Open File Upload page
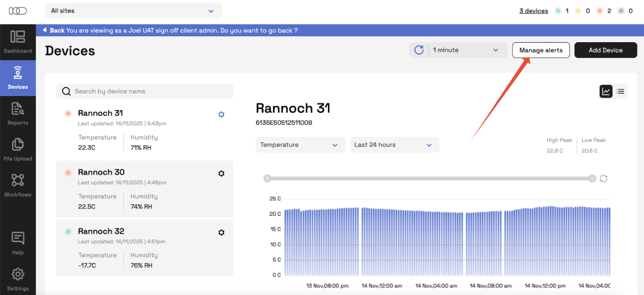This screenshot has width=644, height=295. click(x=18, y=149)
